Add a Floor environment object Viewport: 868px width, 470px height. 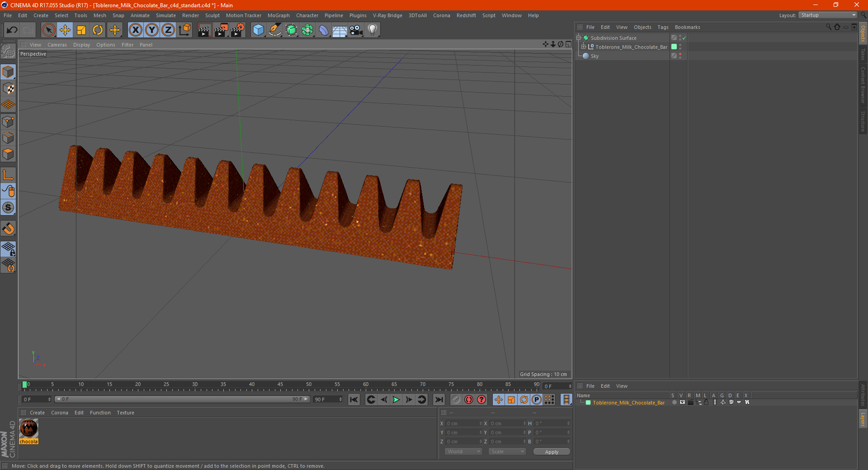pos(340,30)
